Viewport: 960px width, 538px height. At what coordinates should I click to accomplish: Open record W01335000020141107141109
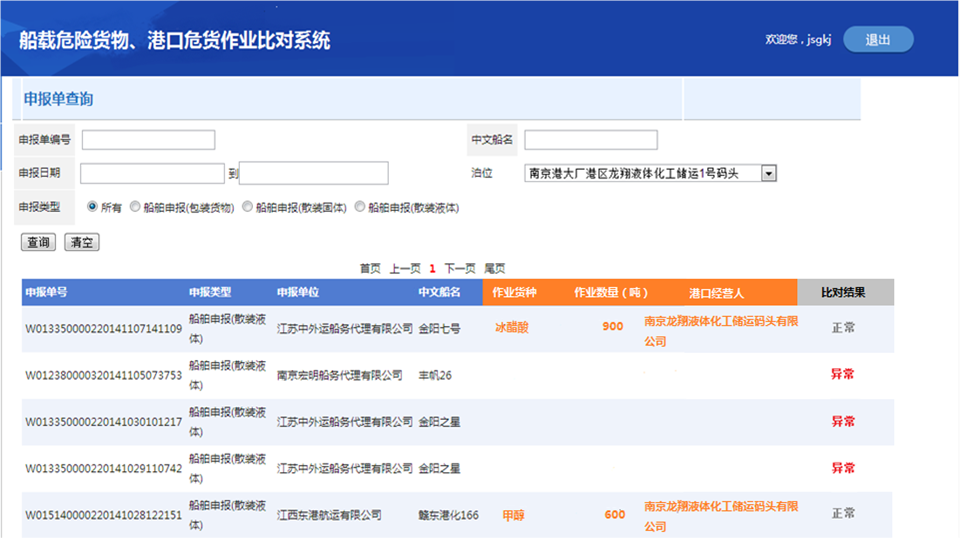point(103,328)
